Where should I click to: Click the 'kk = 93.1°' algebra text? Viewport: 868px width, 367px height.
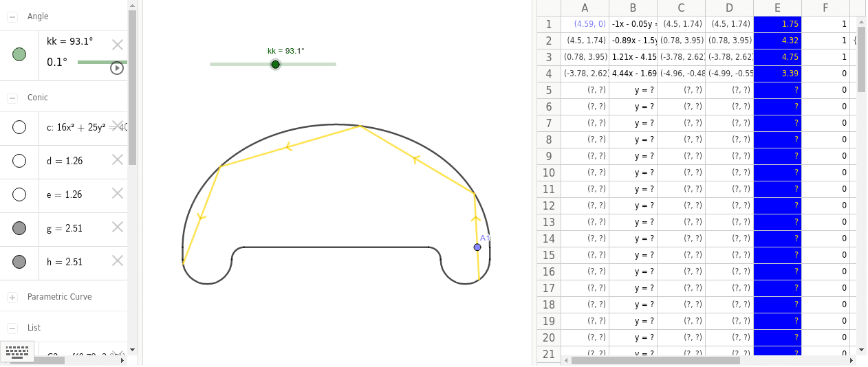pos(69,41)
